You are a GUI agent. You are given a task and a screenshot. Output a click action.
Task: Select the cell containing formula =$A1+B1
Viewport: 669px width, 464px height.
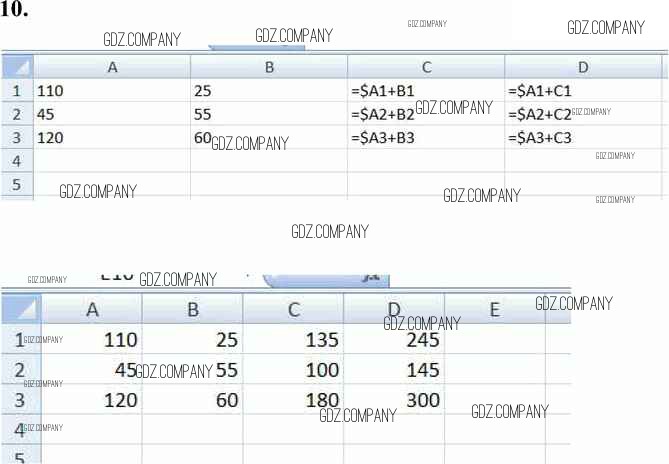426,90
